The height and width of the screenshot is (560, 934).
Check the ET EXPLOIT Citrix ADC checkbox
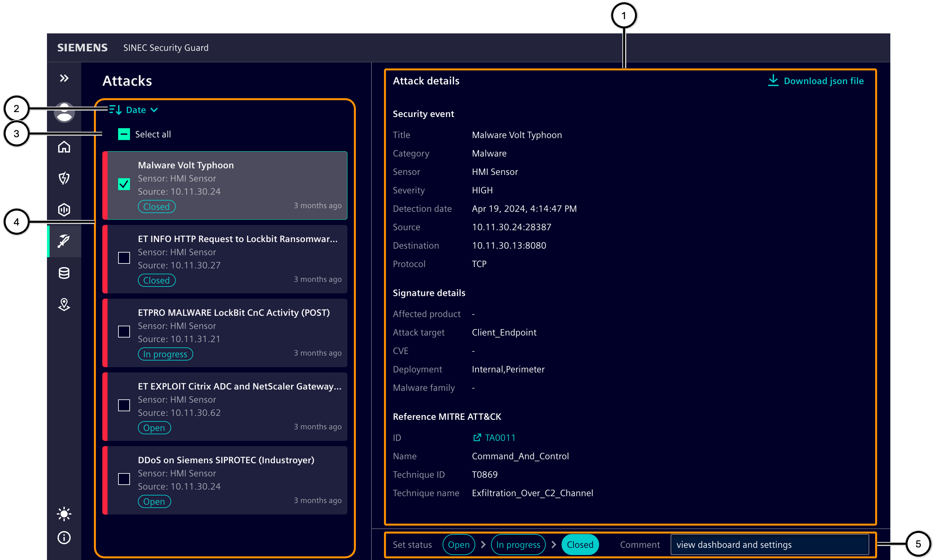coord(124,405)
